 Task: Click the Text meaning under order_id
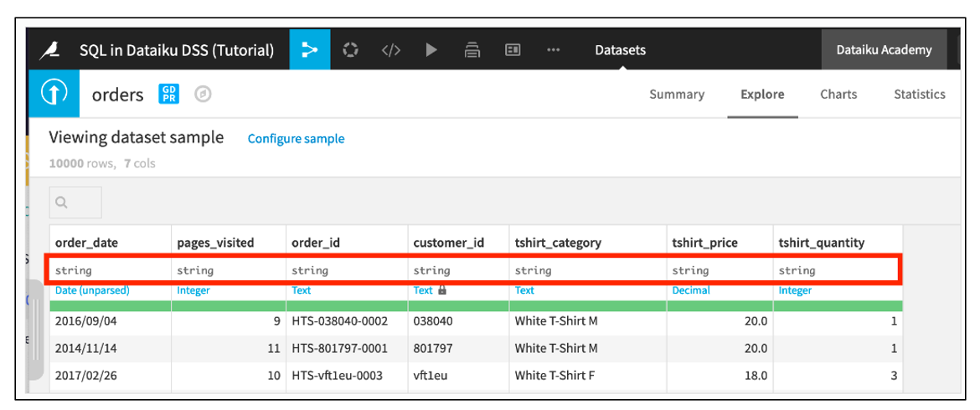pyautogui.click(x=302, y=290)
